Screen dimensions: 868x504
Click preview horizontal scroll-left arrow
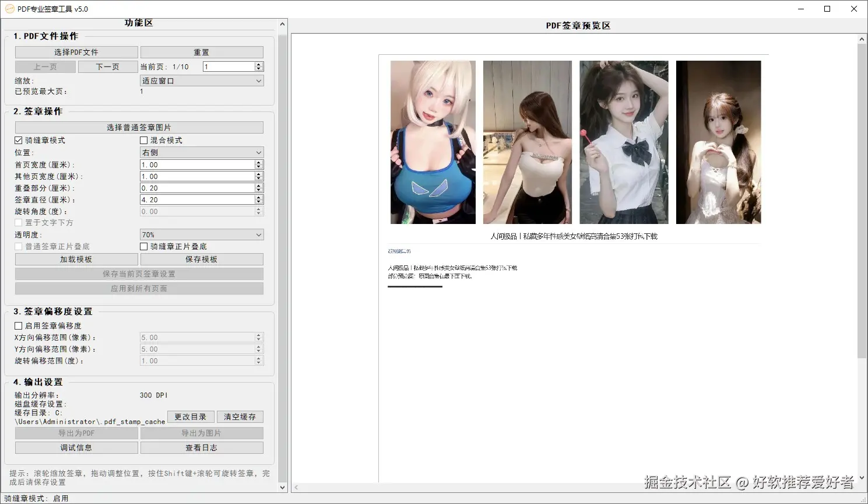(x=296, y=487)
